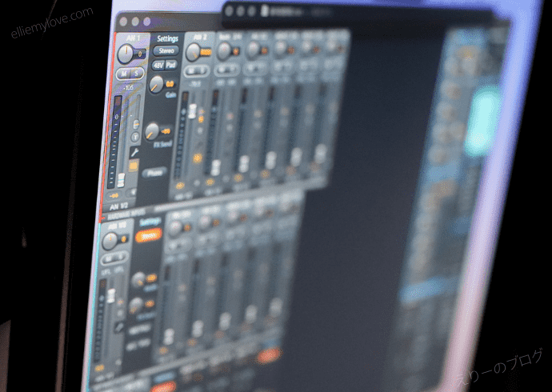Solo the AN 1 channel with S button

(134, 74)
